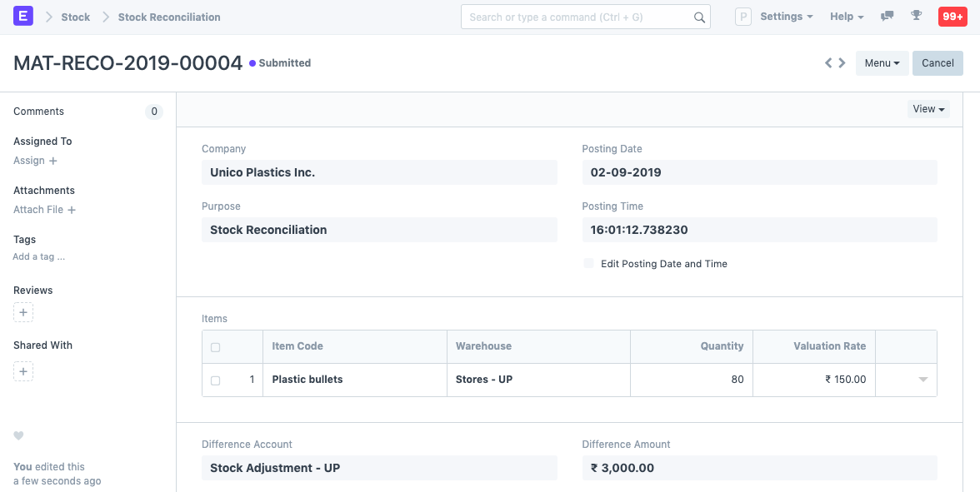Image resolution: width=980 pixels, height=492 pixels.
Task: Open the Menu dropdown
Action: 882,63
